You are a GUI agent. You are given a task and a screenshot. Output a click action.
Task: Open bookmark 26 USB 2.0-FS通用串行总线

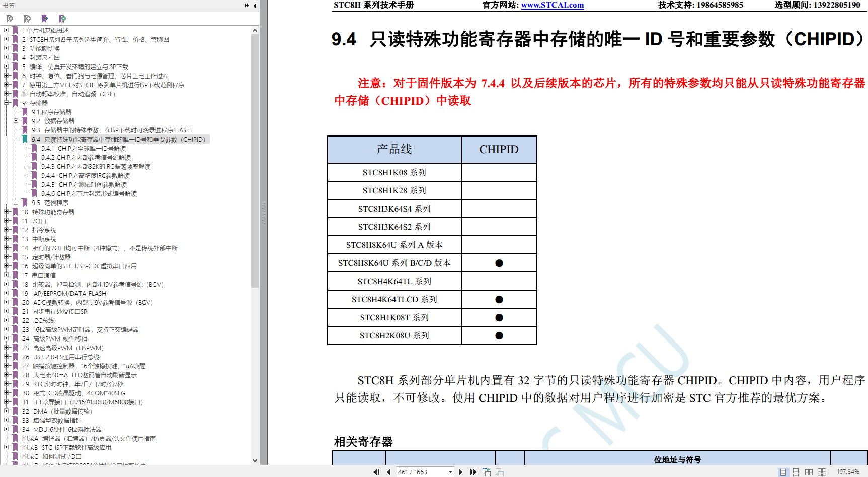pyautogui.click(x=61, y=357)
